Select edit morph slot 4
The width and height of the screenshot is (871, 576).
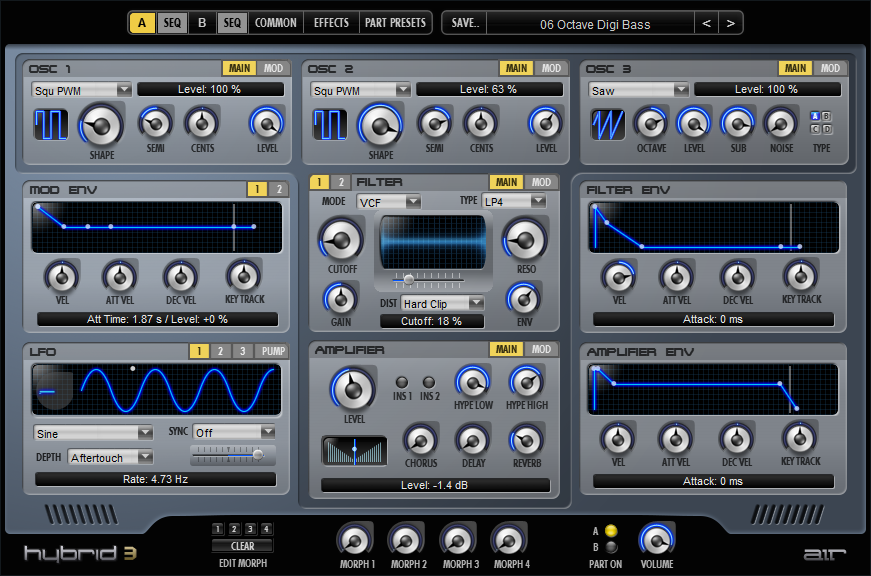click(267, 529)
